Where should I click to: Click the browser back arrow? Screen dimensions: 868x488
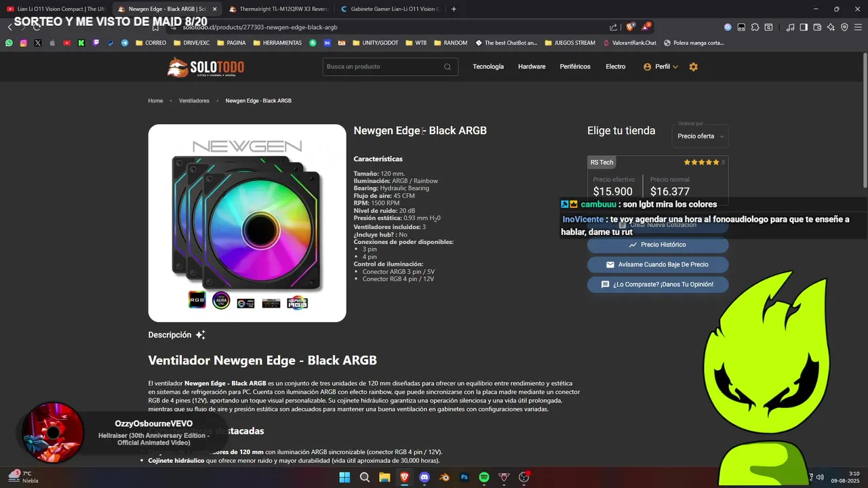pos(9,27)
